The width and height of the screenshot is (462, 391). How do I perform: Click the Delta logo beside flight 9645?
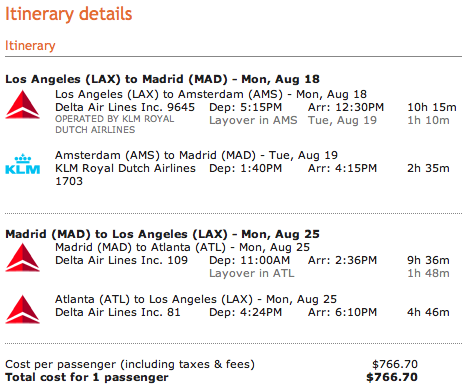click(x=23, y=105)
